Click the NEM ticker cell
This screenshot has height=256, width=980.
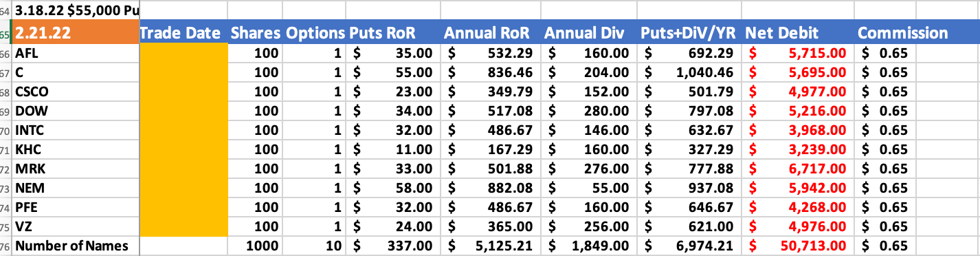[x=75, y=188]
